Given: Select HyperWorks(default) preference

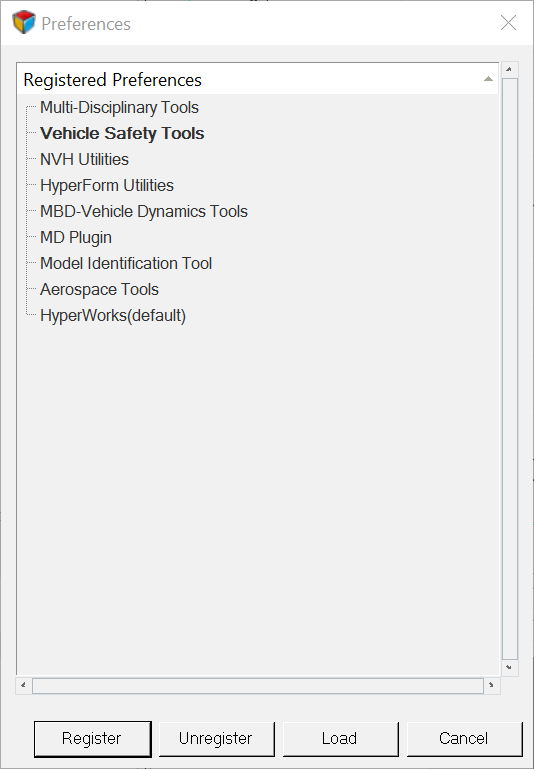Looking at the screenshot, I should [113, 315].
